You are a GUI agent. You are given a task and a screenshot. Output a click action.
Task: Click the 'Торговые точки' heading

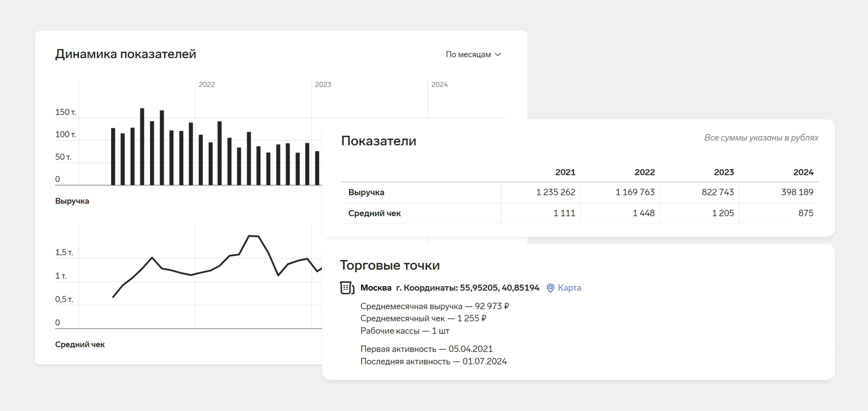390,265
